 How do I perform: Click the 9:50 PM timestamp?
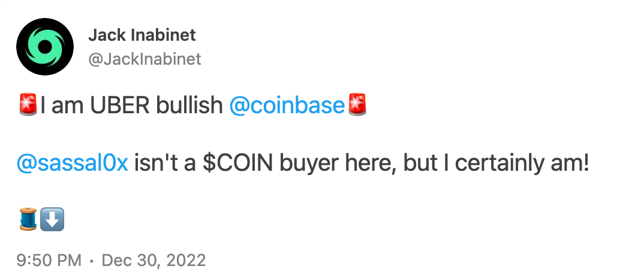(49, 261)
